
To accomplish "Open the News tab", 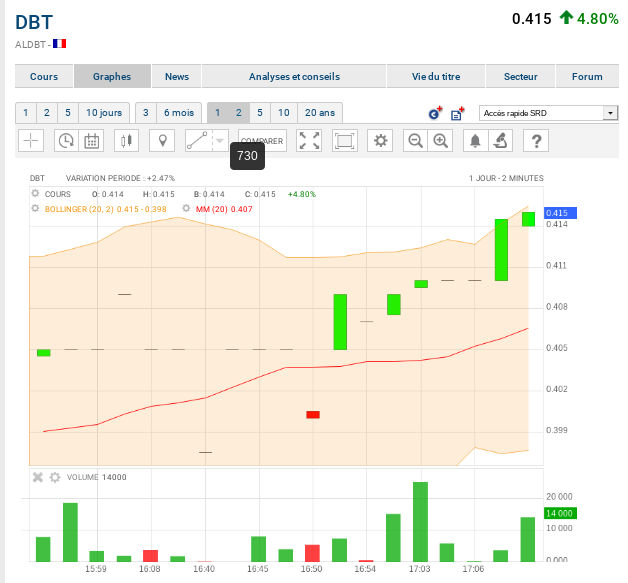I will coord(177,76).
